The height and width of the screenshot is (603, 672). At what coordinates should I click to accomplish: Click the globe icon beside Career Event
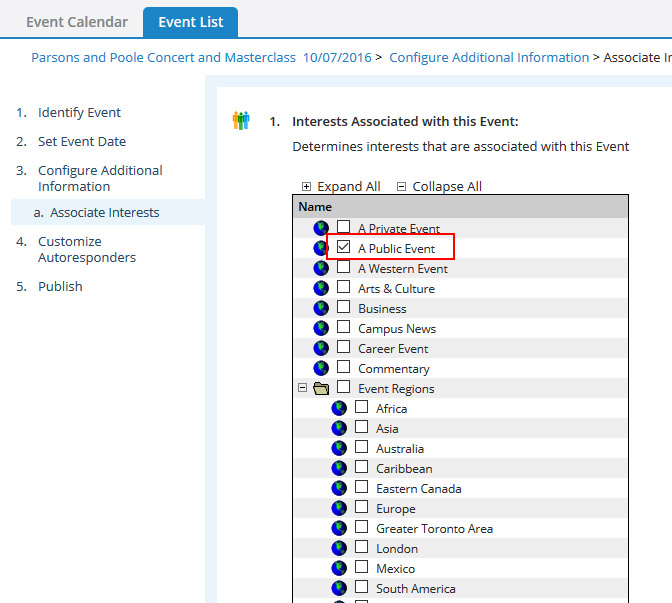321,348
